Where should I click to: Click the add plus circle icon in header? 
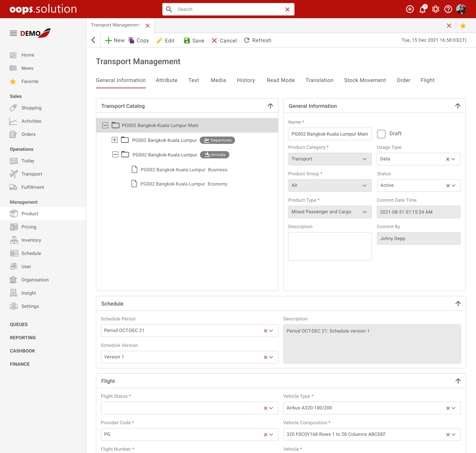coord(410,9)
